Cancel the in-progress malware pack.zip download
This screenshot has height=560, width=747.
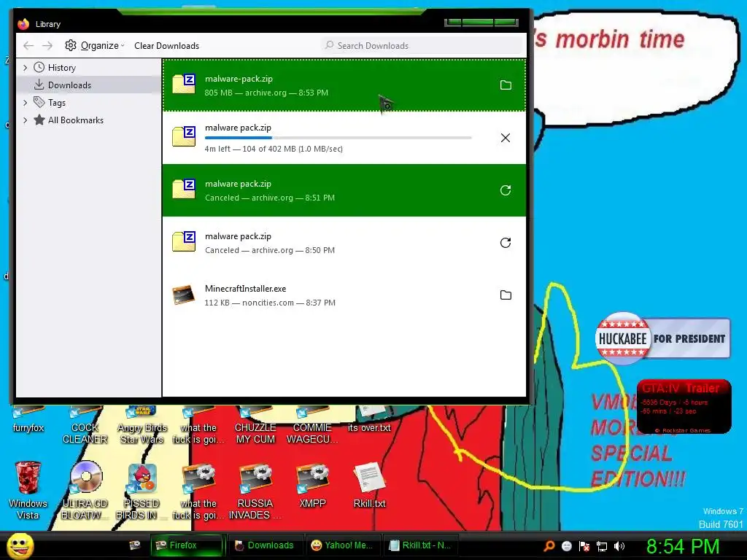click(x=506, y=138)
